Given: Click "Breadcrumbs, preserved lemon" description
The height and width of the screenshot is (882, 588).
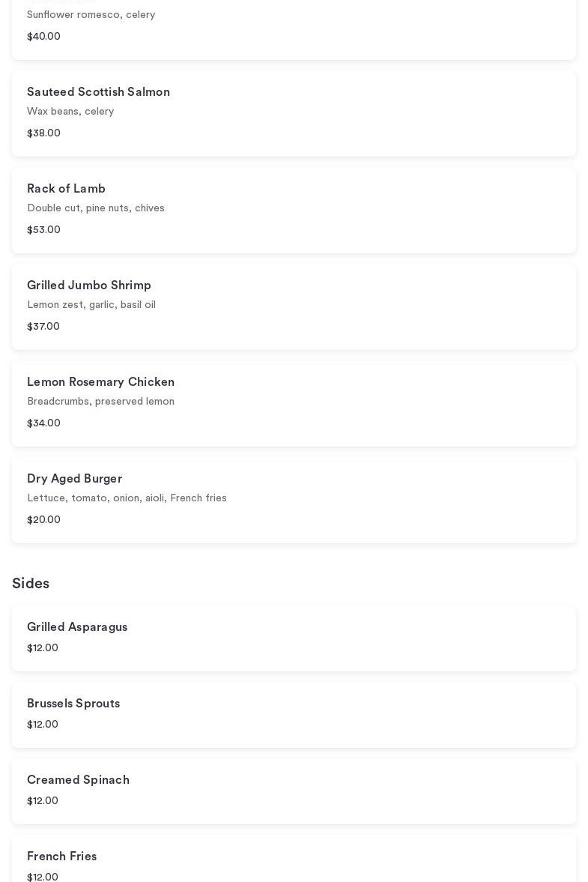Looking at the screenshot, I should point(100,402).
